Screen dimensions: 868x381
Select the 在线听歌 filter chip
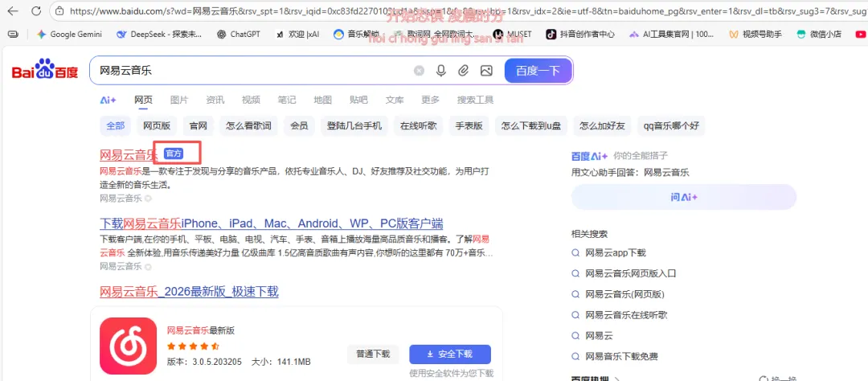(x=419, y=125)
